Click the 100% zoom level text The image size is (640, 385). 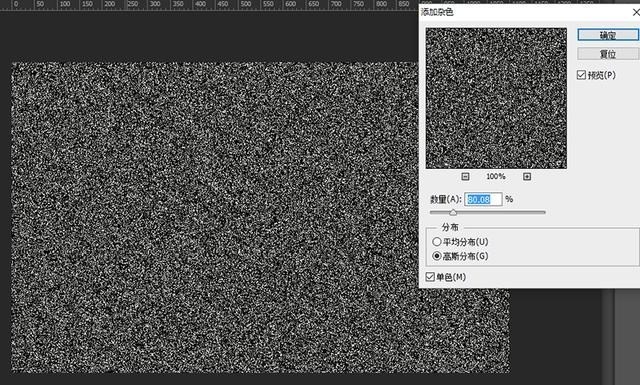(x=496, y=176)
